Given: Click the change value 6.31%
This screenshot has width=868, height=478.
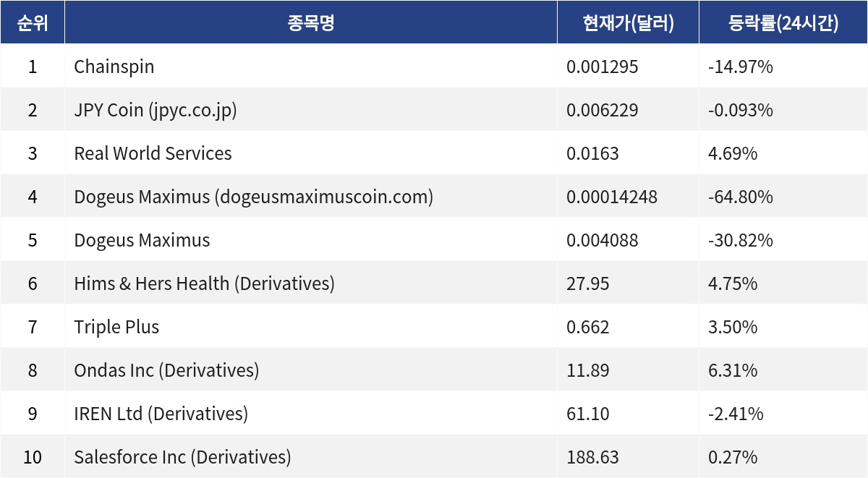Looking at the screenshot, I should tap(733, 370).
